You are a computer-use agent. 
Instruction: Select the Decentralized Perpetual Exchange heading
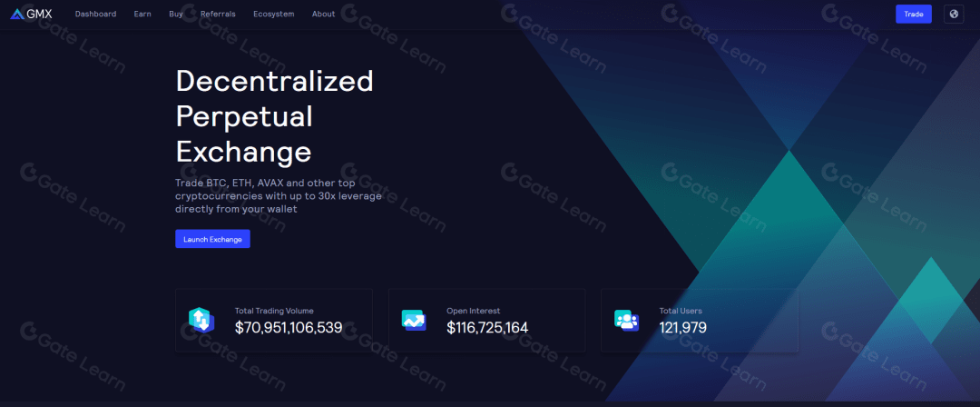274,116
